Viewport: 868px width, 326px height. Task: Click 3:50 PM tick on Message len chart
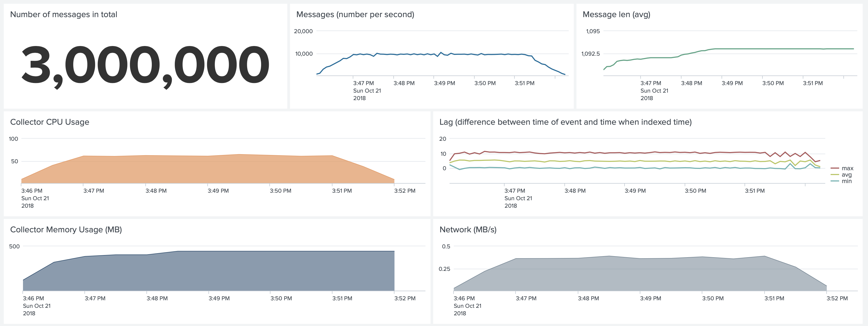pyautogui.click(x=773, y=83)
